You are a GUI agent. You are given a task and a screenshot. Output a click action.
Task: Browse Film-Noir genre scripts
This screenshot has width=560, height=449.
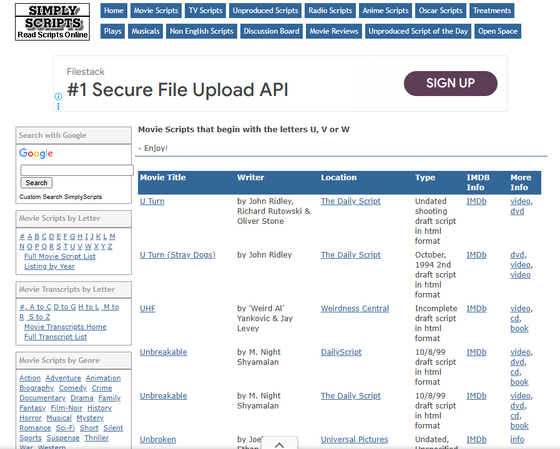66,408
